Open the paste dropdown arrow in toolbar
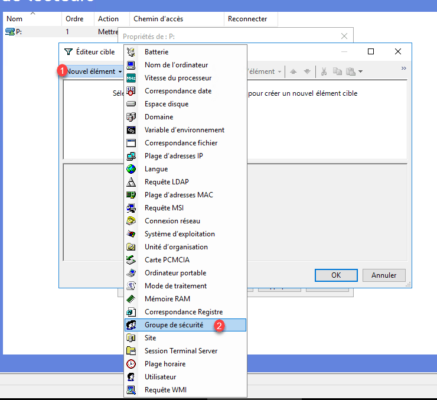The height and width of the screenshot is (400, 437). click(x=360, y=71)
